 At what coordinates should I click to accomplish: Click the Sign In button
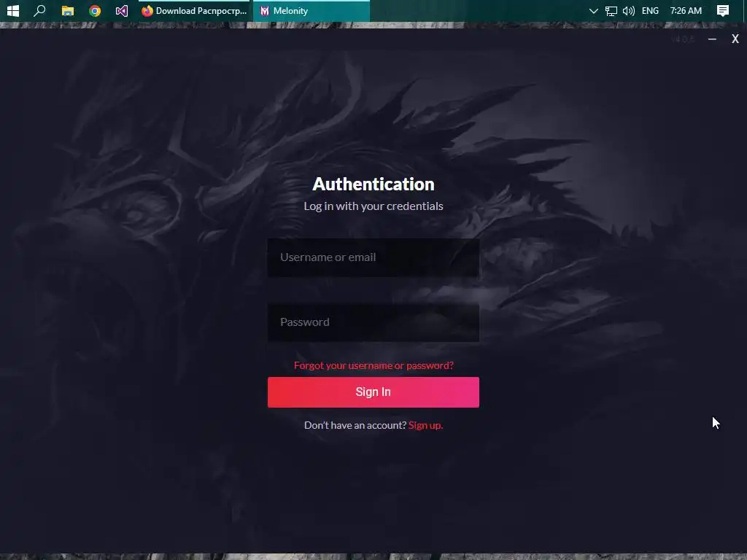[x=373, y=392]
